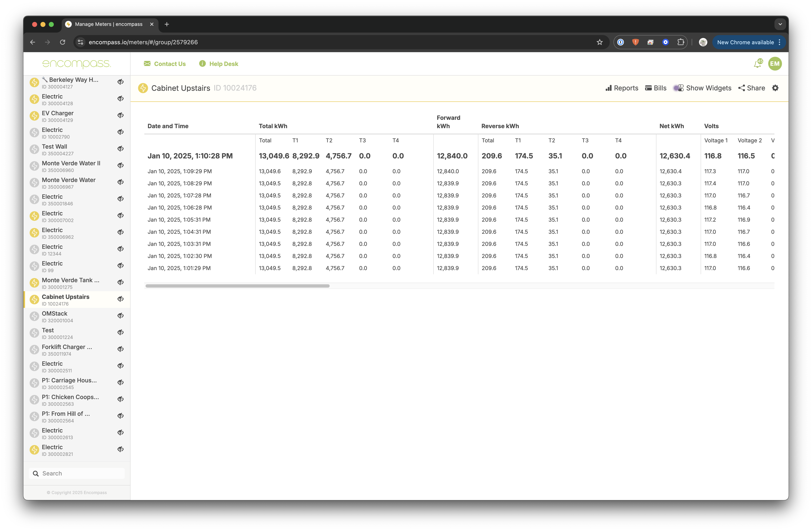The width and height of the screenshot is (812, 531).
Task: Expand the tab search chevron in Chrome
Action: [780, 24]
